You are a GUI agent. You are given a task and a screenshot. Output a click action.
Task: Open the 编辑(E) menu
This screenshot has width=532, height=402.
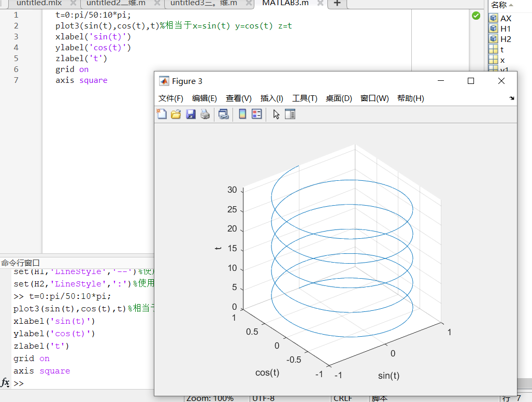(204, 98)
